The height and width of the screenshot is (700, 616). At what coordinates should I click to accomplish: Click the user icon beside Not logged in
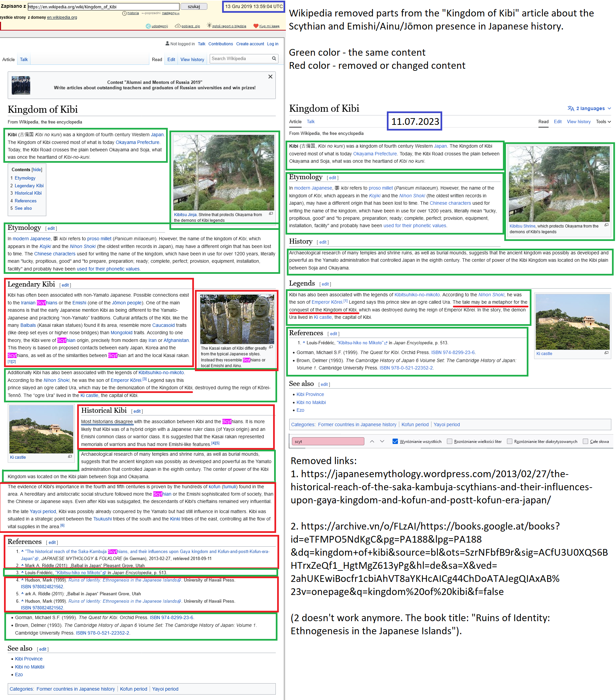[167, 44]
